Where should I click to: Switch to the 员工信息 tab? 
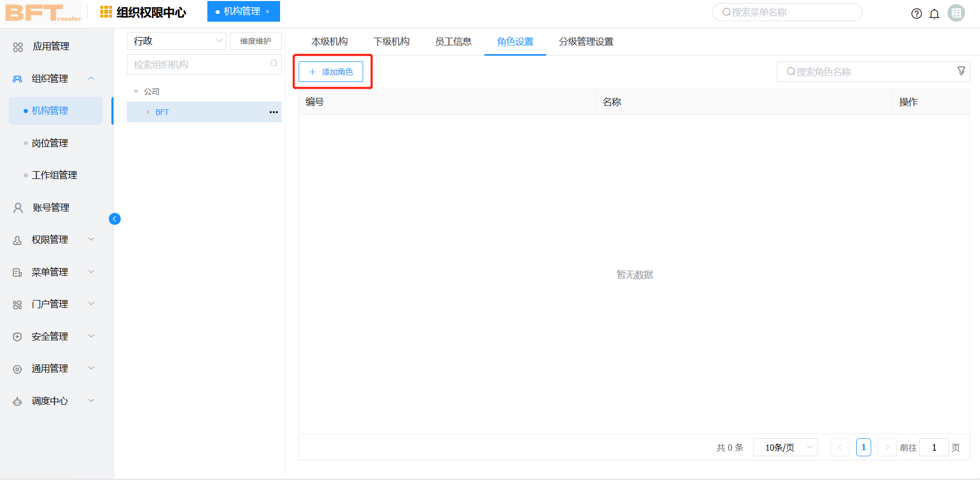(453, 42)
